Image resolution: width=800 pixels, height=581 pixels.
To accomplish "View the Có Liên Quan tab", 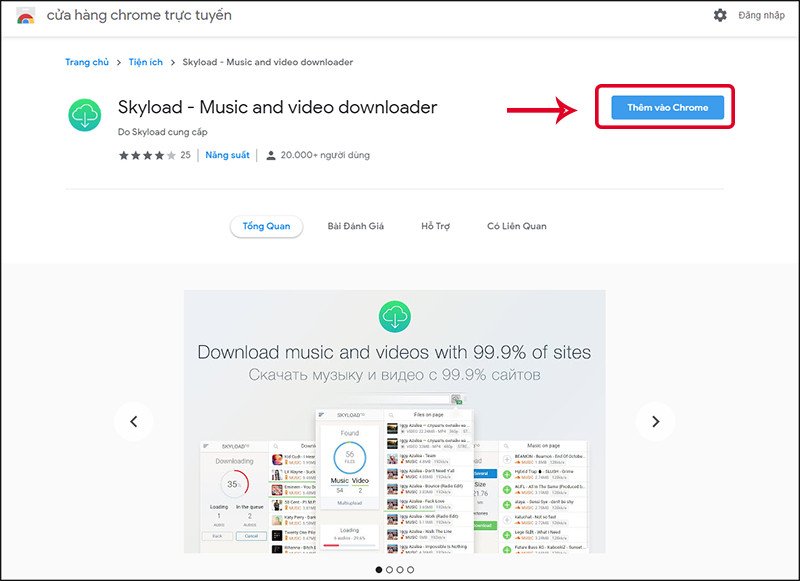I will (x=516, y=225).
